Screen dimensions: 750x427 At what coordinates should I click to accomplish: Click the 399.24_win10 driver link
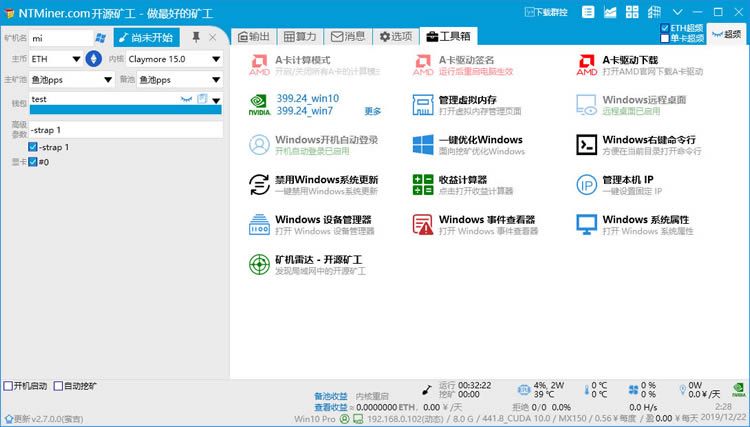point(308,99)
